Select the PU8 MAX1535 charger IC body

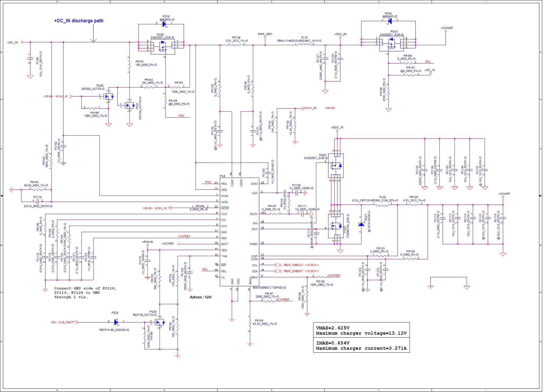coord(239,232)
